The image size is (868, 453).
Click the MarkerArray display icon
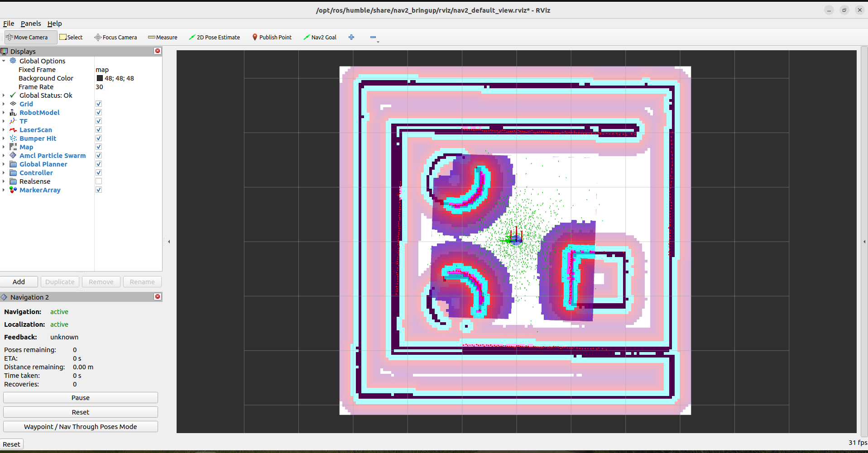[13, 190]
